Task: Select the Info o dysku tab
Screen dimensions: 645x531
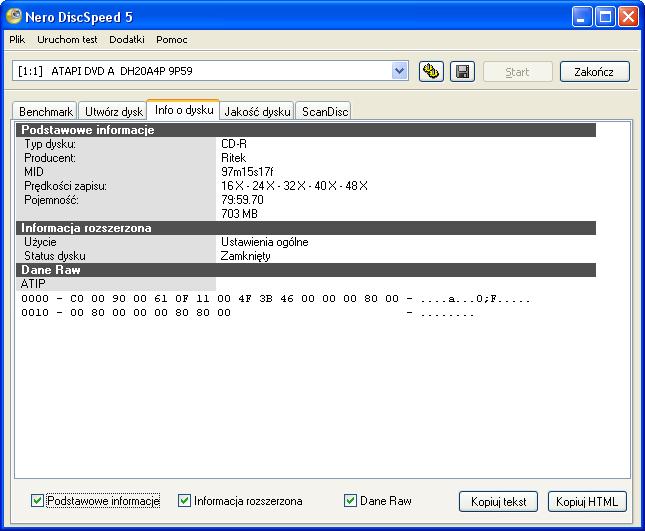Action: point(184,110)
